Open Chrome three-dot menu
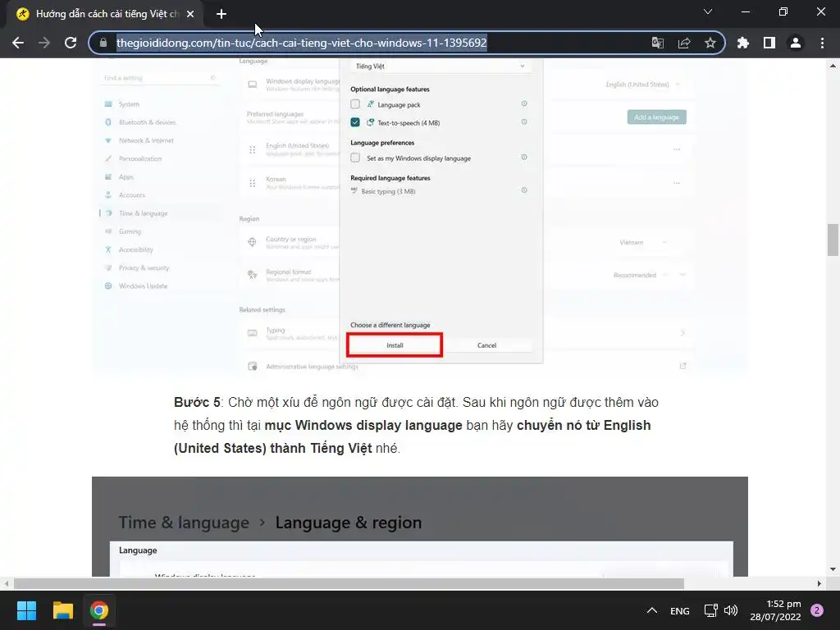 point(822,43)
